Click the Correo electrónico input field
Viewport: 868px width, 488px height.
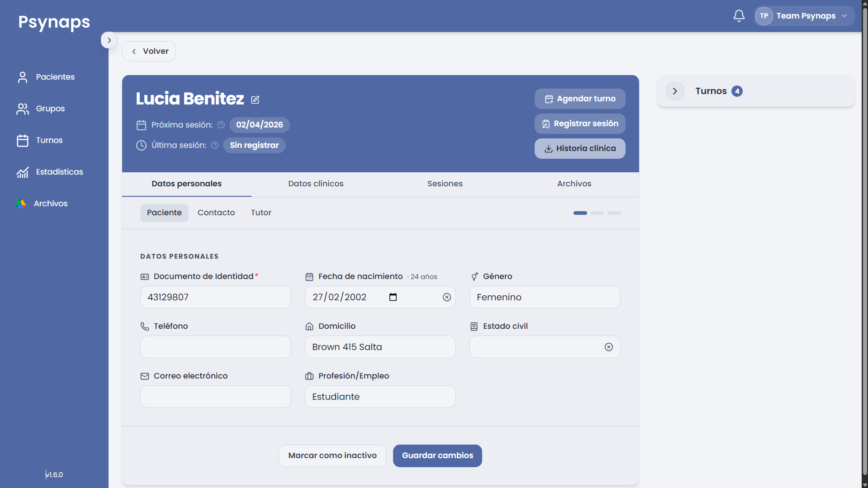click(x=215, y=397)
